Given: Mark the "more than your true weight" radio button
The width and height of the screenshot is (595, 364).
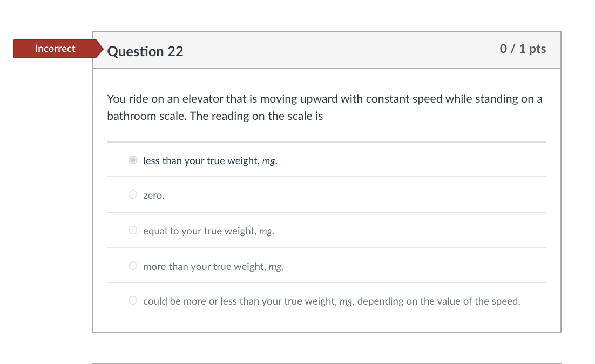Looking at the screenshot, I should click(133, 266).
